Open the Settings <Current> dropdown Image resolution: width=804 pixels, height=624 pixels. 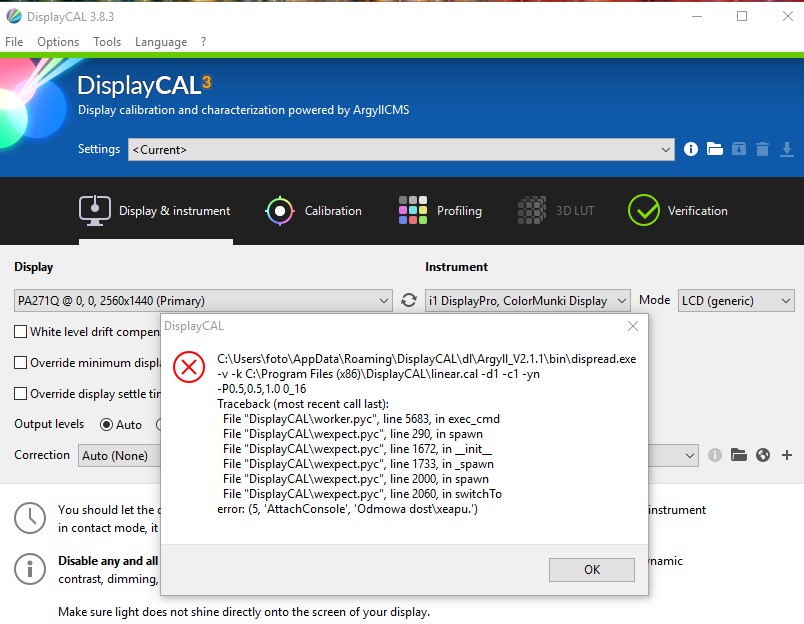401,149
